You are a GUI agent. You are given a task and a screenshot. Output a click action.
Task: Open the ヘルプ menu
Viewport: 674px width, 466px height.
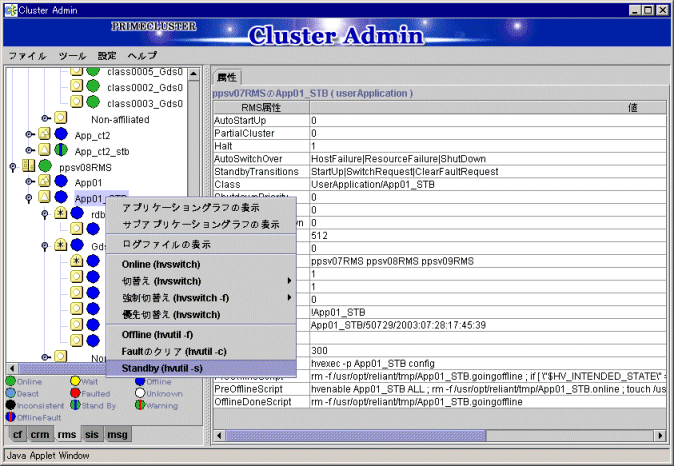142,56
